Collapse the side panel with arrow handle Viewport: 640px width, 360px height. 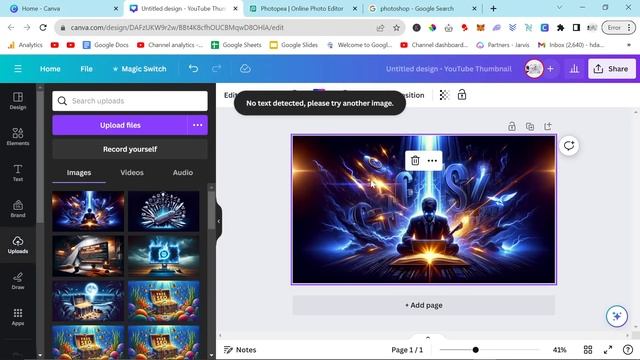(219, 221)
